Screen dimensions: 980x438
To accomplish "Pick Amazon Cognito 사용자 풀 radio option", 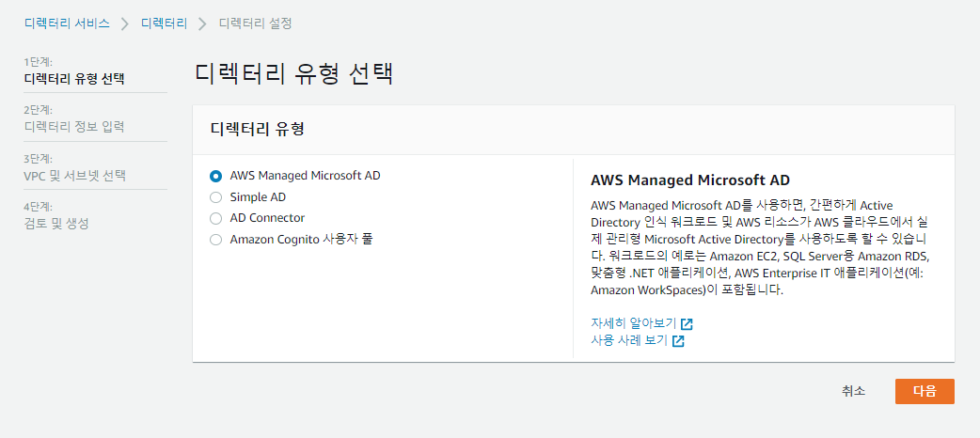I will click(215, 240).
